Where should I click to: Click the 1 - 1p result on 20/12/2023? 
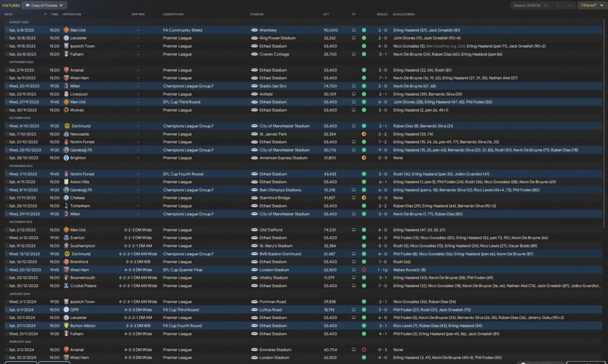[x=383, y=270]
